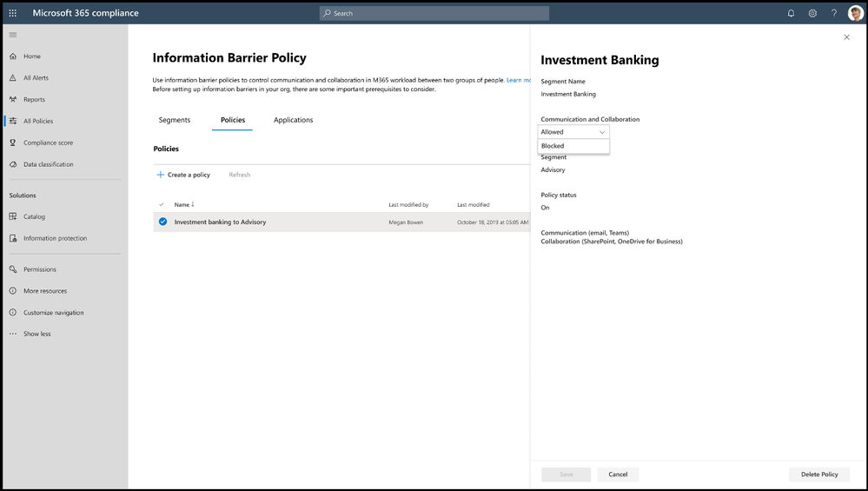Open Reports in the sidebar
Image resolution: width=868 pixels, height=491 pixels.
[35, 99]
